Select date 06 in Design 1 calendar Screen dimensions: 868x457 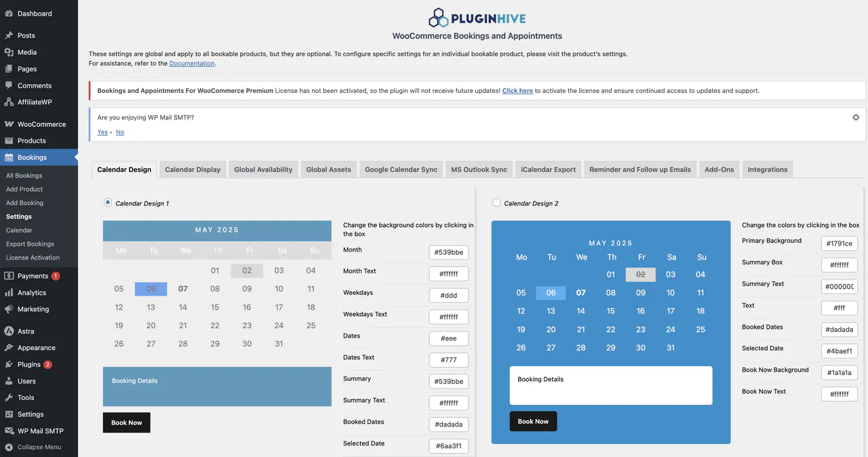(151, 289)
